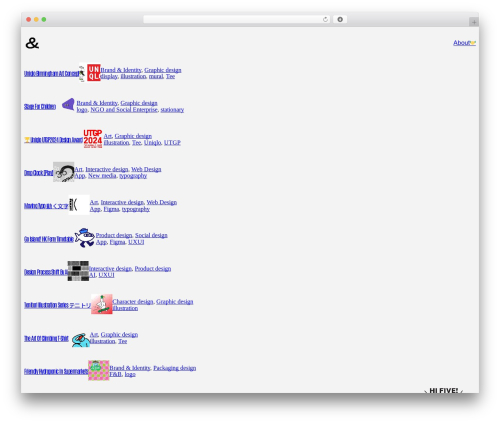Image resolution: width=500 pixels, height=423 pixels.
Task: Click the cyan climbing character icon
Action: [81, 339]
